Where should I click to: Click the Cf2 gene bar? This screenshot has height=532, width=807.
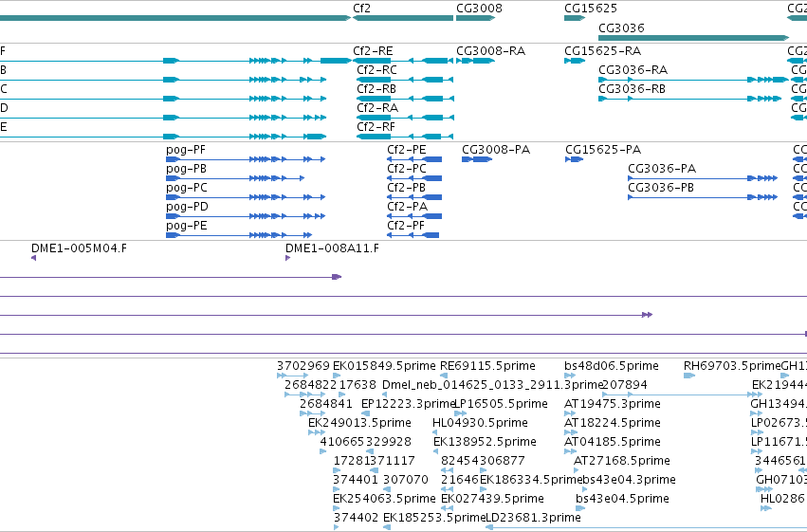coord(403,18)
